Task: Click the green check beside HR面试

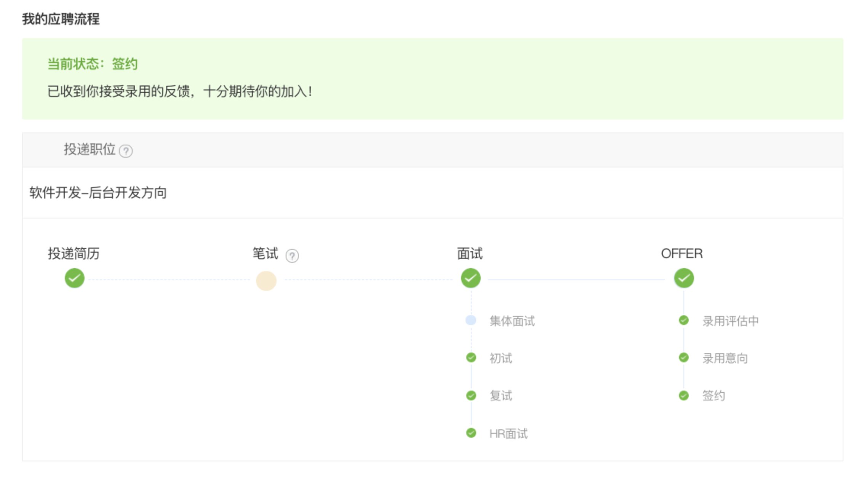Action: tap(471, 433)
